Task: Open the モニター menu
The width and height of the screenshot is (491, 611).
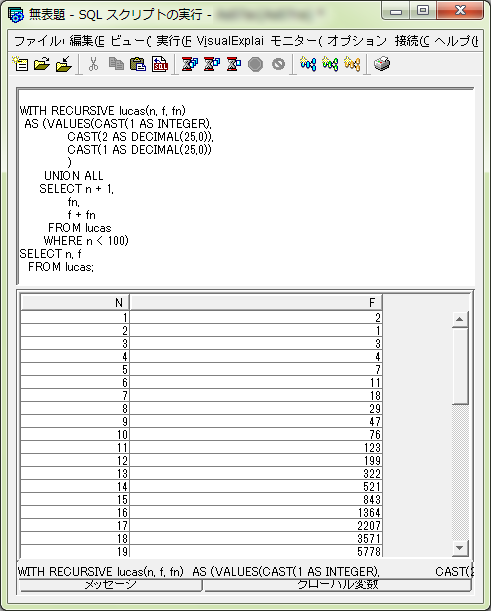Action: tap(296, 41)
